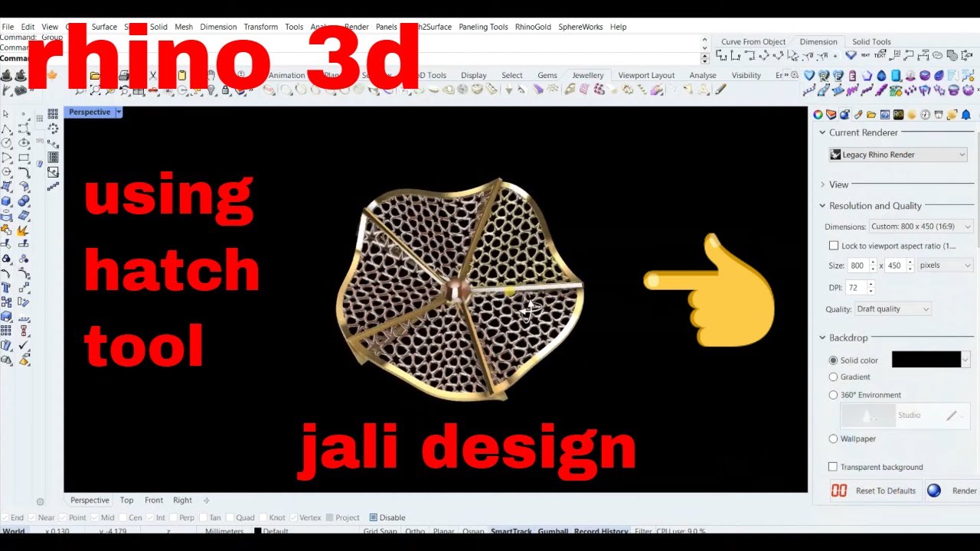Click the Render button
The height and width of the screenshot is (551, 980).
coord(953,491)
